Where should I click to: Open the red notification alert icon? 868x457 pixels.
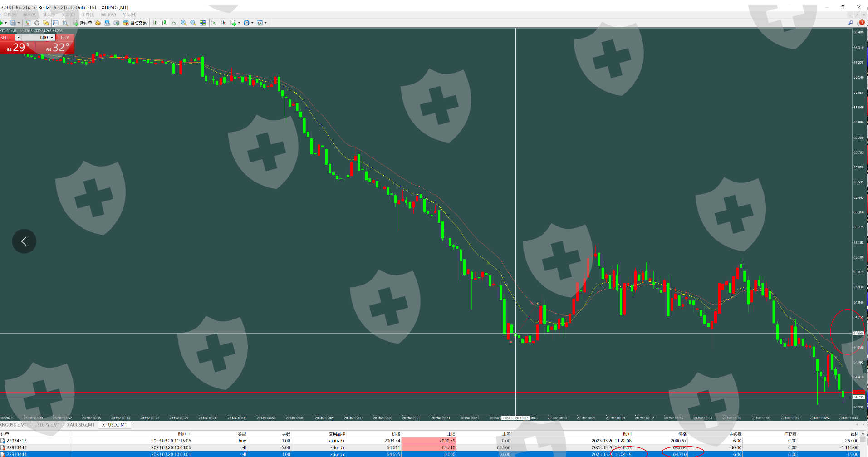861,22
